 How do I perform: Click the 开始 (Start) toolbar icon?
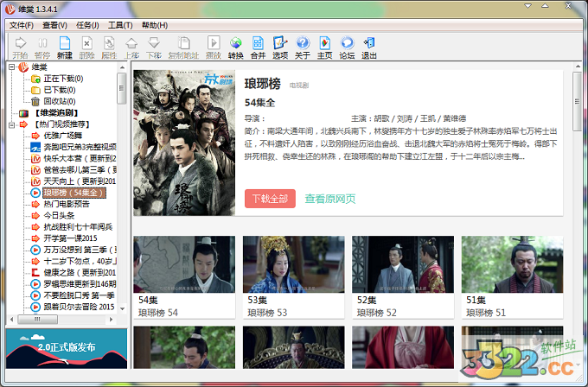coord(20,48)
